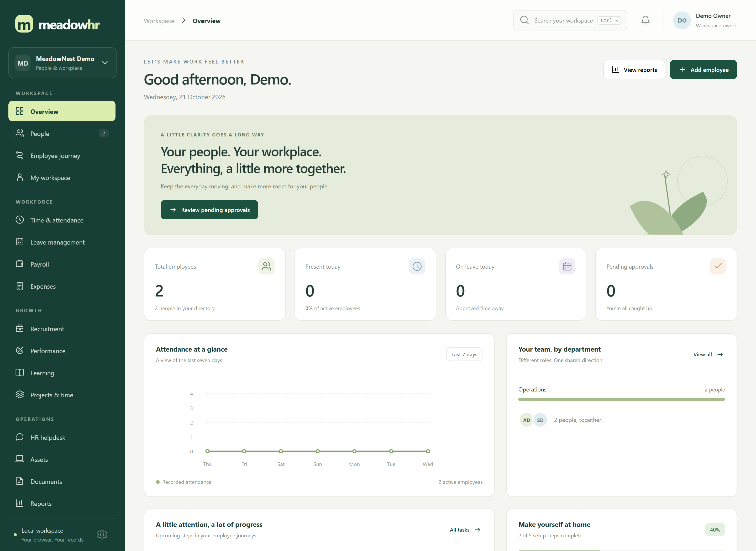
Task: Open settings gear in sidebar footer
Action: pos(102,535)
